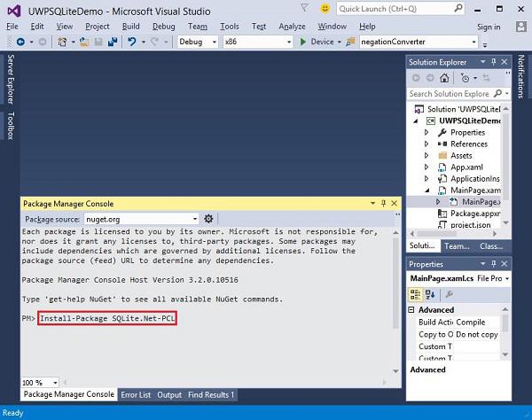Click the Sign in link
532x420 pixels.
coord(488,27)
